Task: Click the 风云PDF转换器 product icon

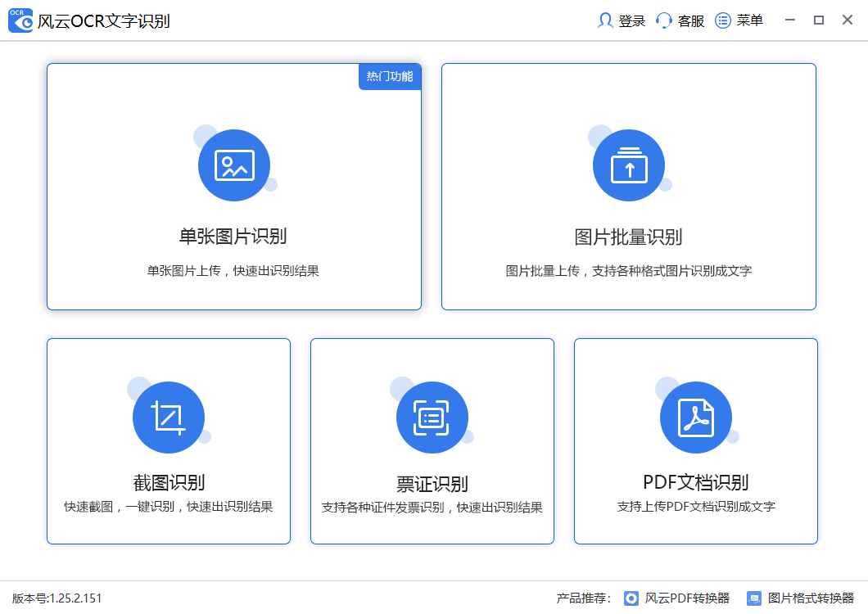Action: [631, 598]
